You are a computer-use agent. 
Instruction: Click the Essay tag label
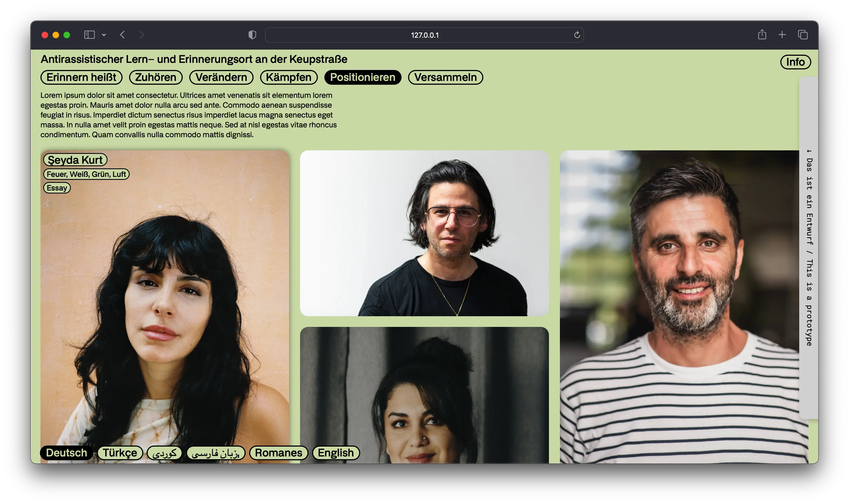click(57, 188)
